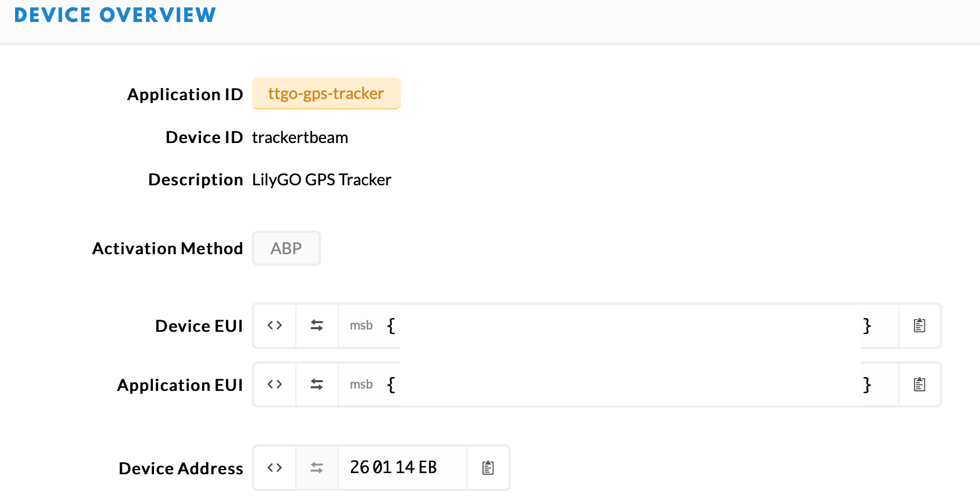Image resolution: width=980 pixels, height=498 pixels.
Task: Select the Device Address value 26 01 14 EB
Action: point(393,467)
